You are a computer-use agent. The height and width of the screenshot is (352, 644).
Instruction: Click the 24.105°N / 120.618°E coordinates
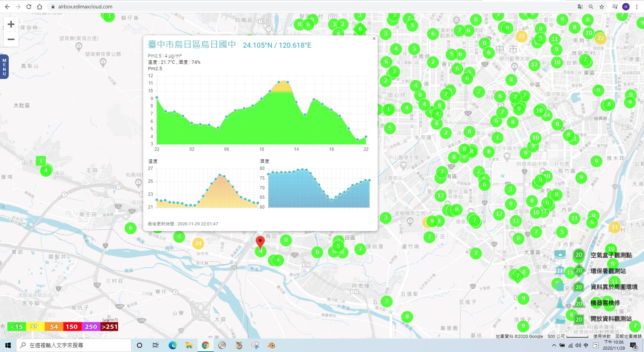point(277,45)
